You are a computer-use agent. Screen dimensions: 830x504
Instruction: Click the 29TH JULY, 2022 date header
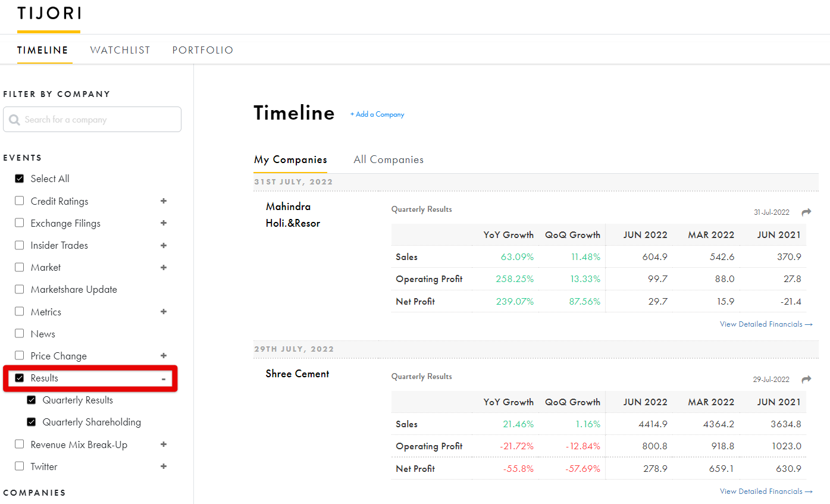click(294, 349)
